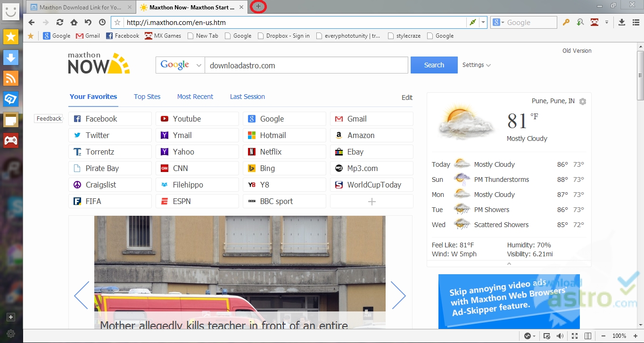Add new favorite with plus tile
Screen dimensions: 644x343
372,201
